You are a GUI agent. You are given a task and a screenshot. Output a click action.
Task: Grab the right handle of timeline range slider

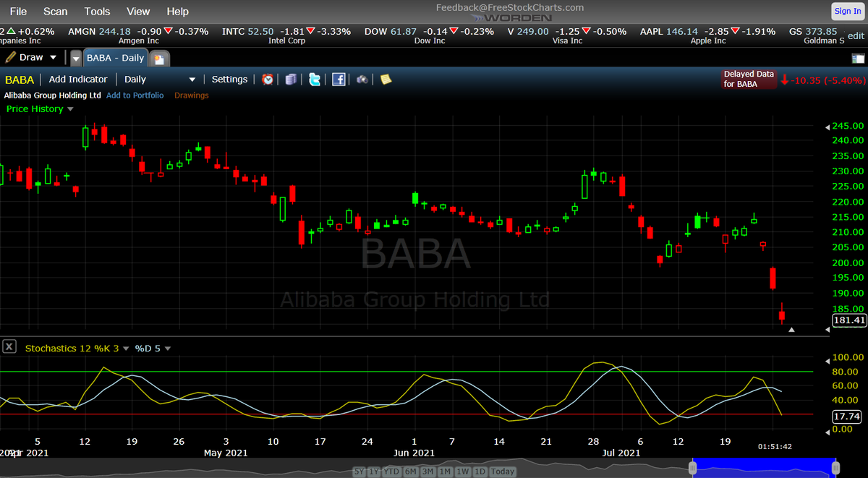pyautogui.click(x=835, y=469)
